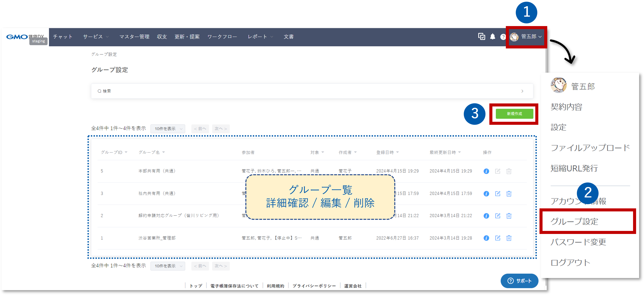Select 契約内容 from user menu

(x=566, y=107)
